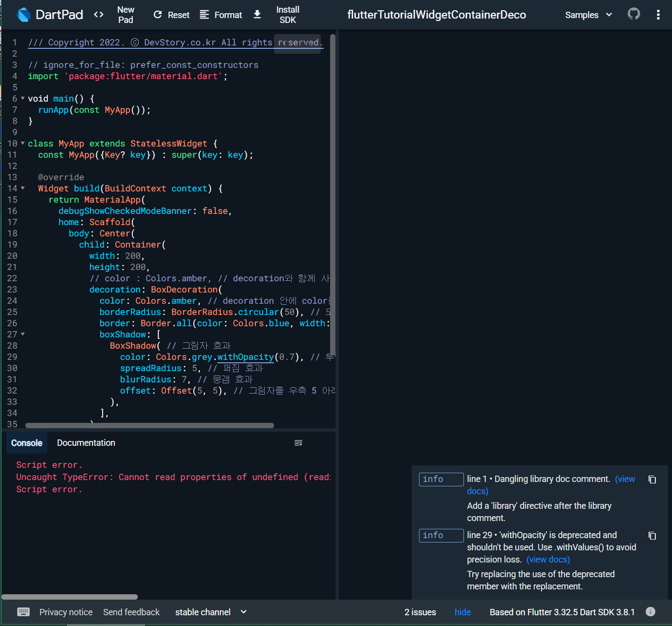
Task: Copy the line 29 issue message
Action: [x=652, y=536]
